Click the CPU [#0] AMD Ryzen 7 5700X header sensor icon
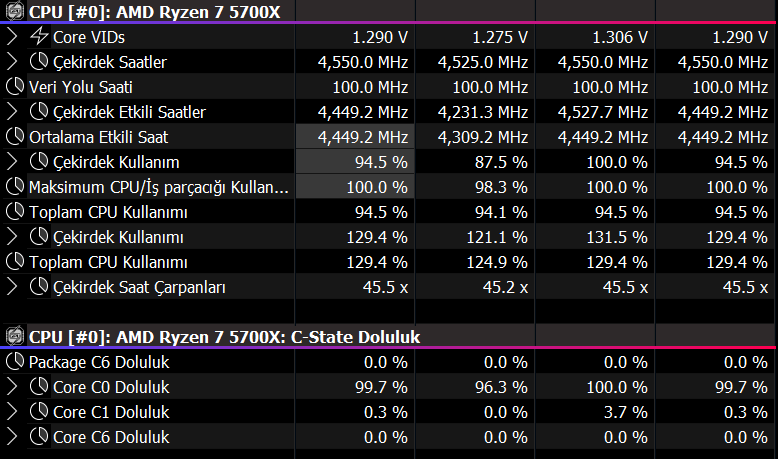This screenshot has width=778, height=459. [15, 11]
